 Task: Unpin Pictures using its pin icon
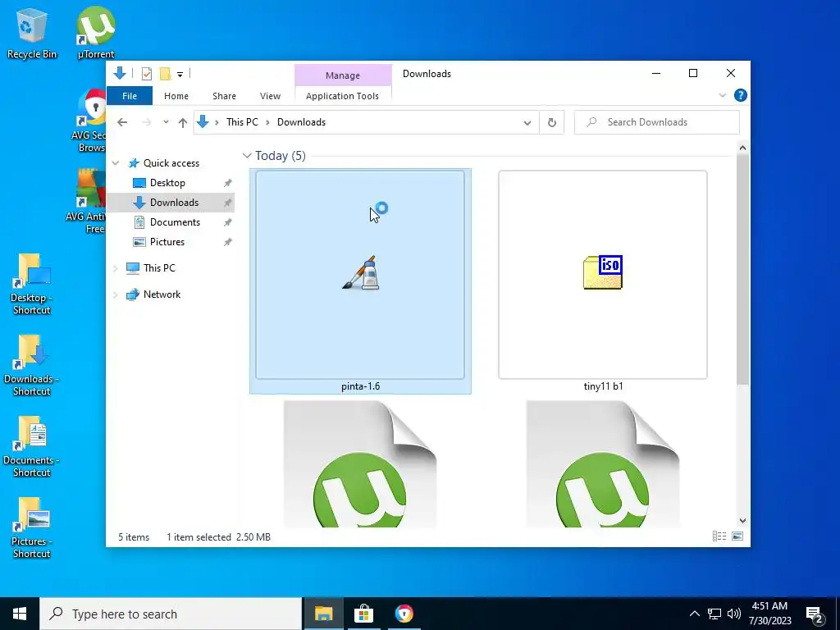[x=228, y=242]
